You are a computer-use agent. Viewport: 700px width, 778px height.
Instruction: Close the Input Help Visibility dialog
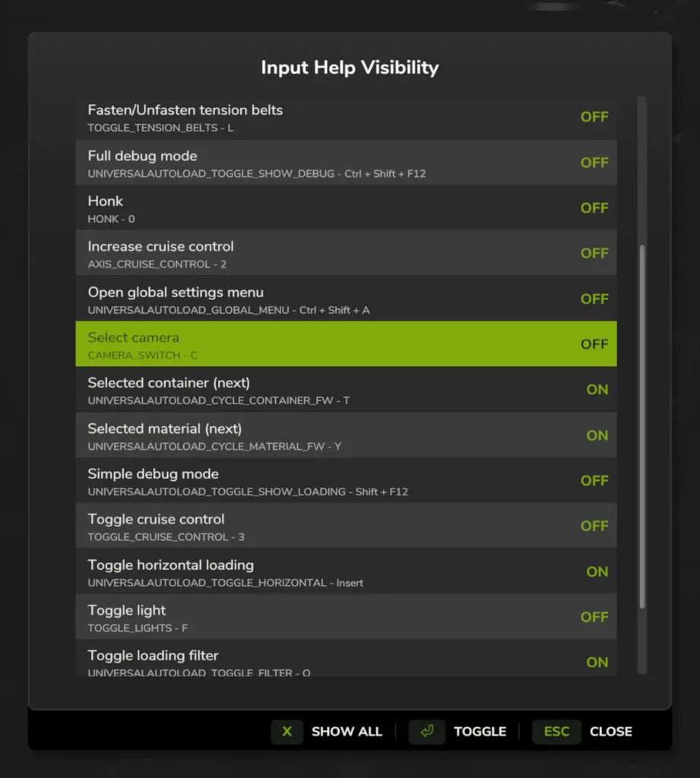(611, 732)
